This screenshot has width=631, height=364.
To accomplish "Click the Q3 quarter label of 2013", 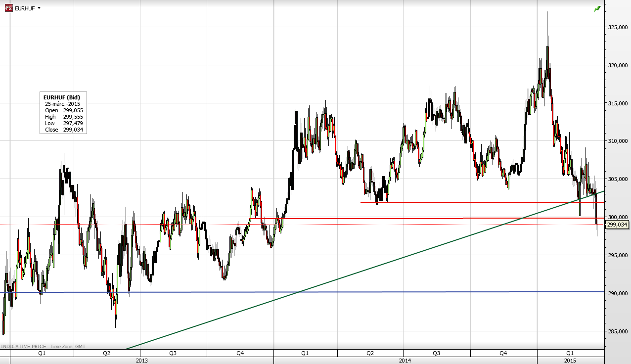I will click(x=173, y=354).
